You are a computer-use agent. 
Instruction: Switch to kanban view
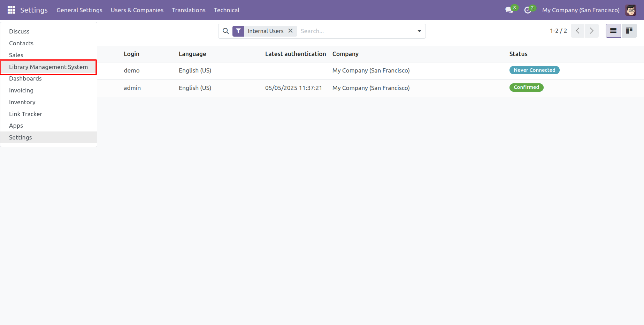[x=629, y=31]
